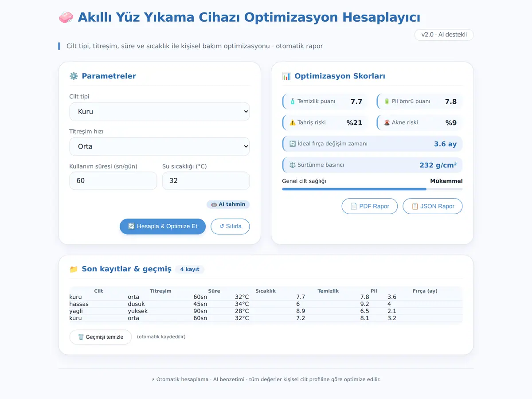Click the AI tahmin badge
The image size is (532, 399).
click(228, 204)
